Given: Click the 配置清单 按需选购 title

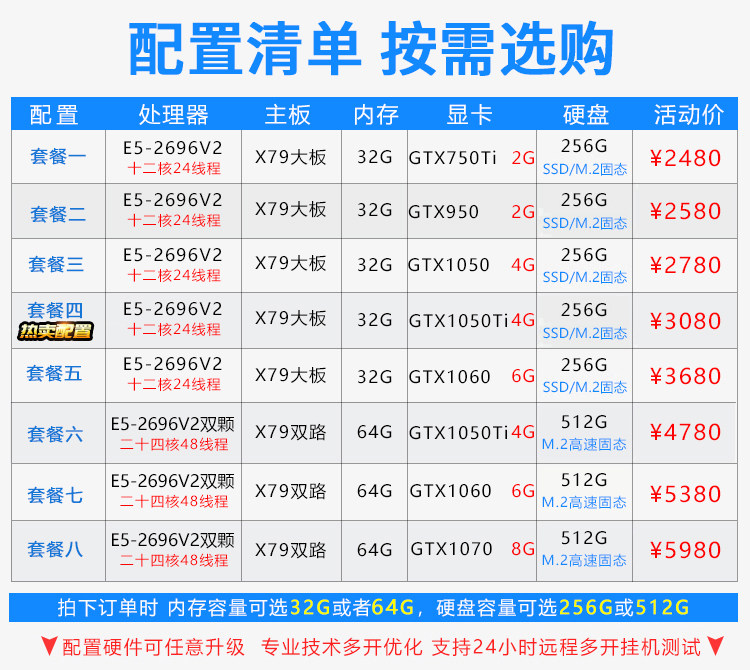Looking at the screenshot, I should coord(371,49).
